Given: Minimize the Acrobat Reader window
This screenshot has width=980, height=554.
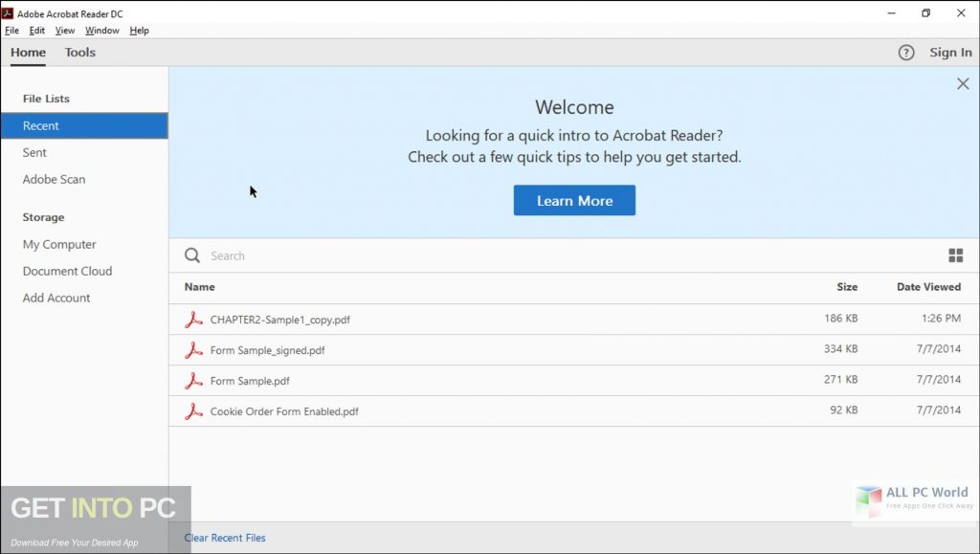Looking at the screenshot, I should click(891, 13).
